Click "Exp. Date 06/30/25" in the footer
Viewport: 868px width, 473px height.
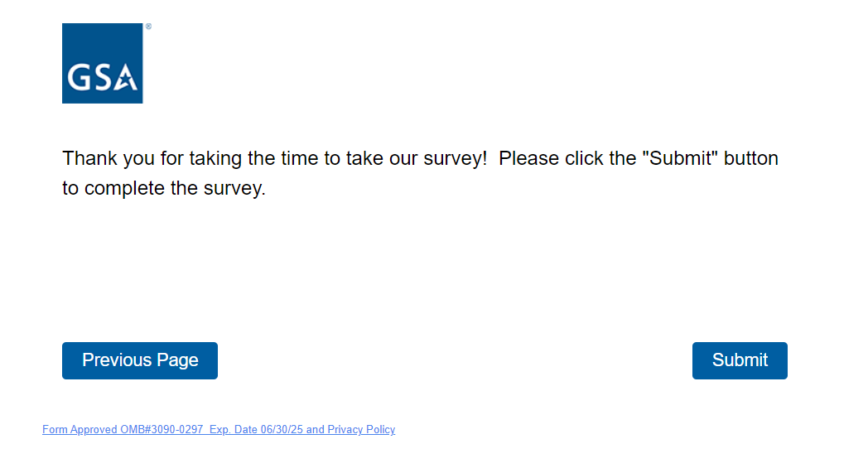point(256,430)
